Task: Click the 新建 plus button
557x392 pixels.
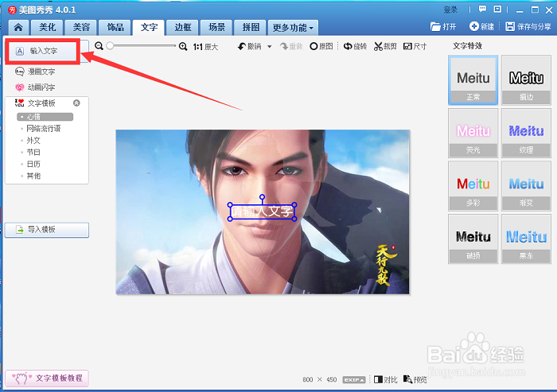Action: click(481, 26)
